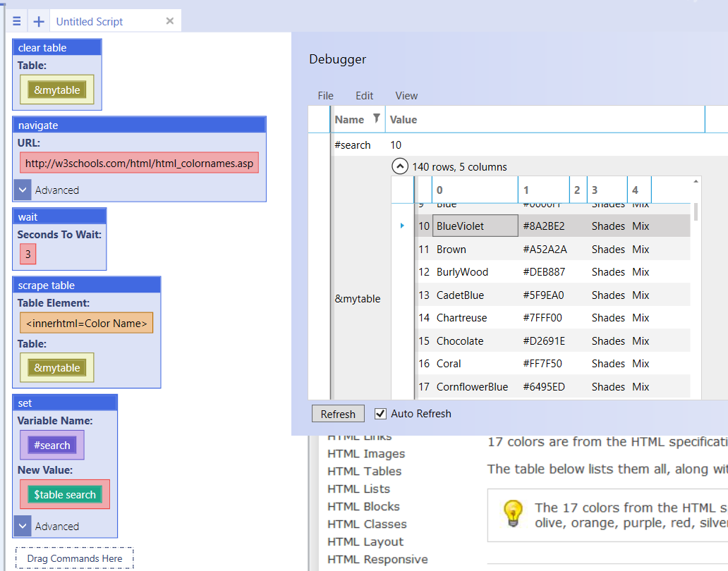Select the #DEB887 hex cell
728x571 pixels.
click(x=544, y=272)
